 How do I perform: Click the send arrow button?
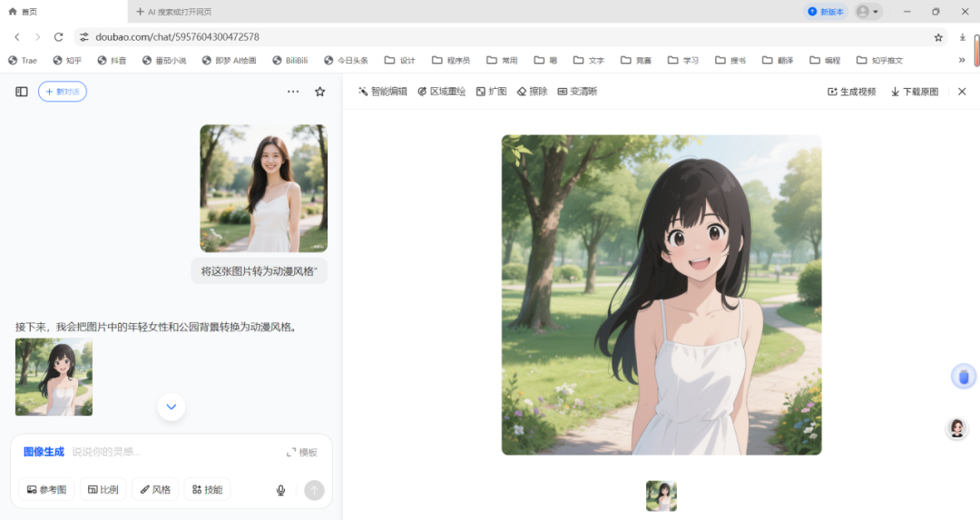[x=314, y=490]
